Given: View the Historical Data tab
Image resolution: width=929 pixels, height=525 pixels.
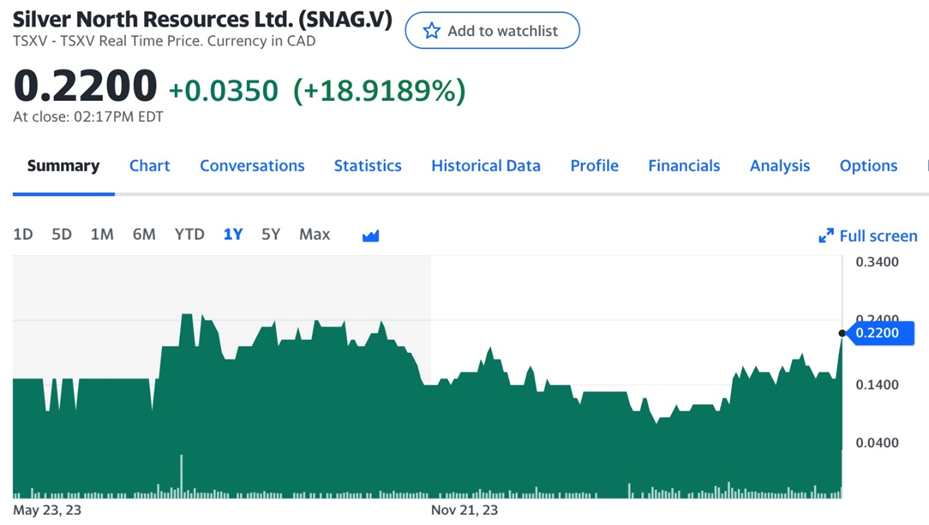Looking at the screenshot, I should pyautogui.click(x=486, y=166).
